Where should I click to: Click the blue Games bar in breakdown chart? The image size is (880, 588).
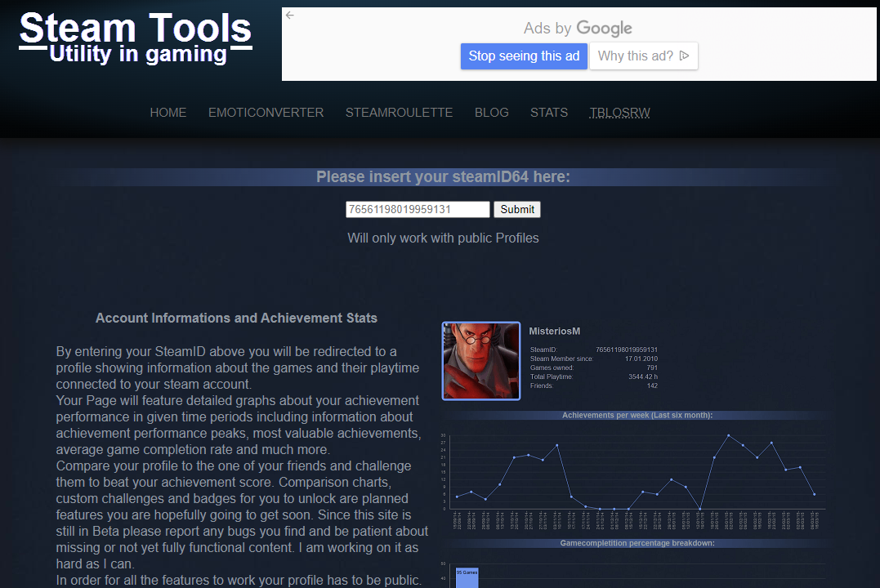(467, 577)
